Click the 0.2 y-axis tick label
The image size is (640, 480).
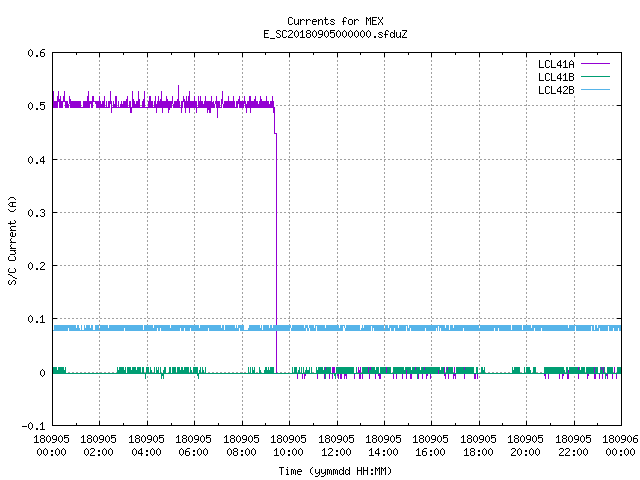point(36,266)
